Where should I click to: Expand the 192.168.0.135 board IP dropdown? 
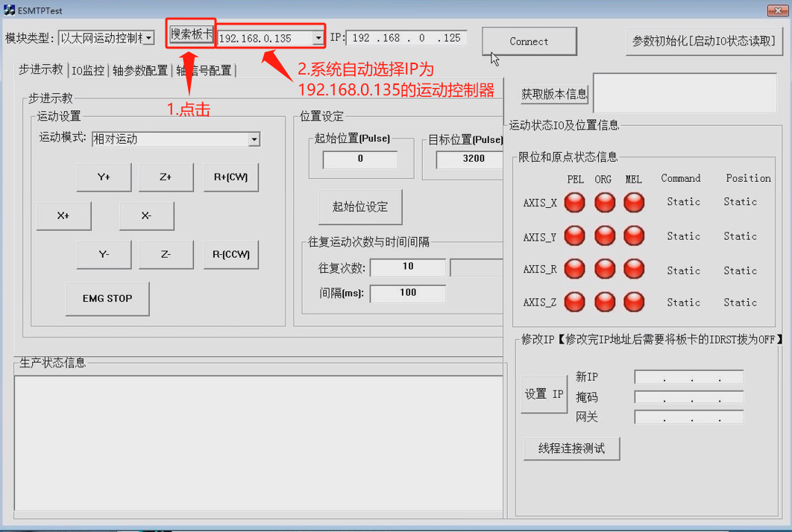coord(318,38)
